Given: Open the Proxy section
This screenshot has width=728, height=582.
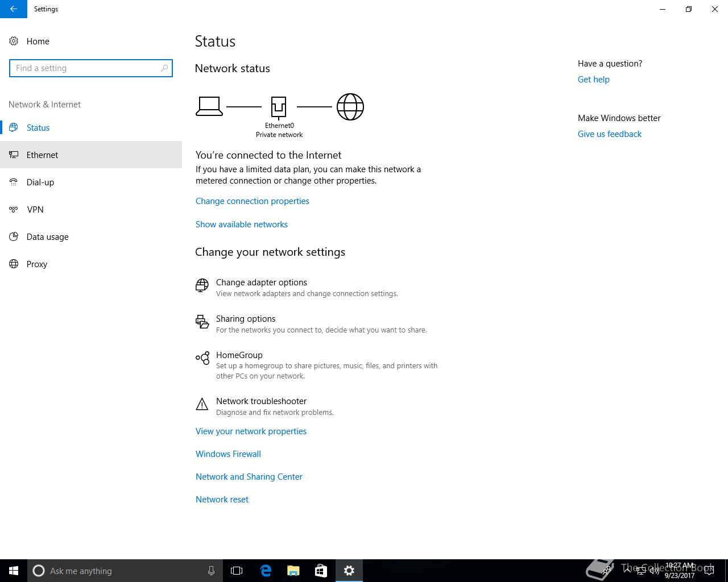Looking at the screenshot, I should pyautogui.click(x=91, y=264).
